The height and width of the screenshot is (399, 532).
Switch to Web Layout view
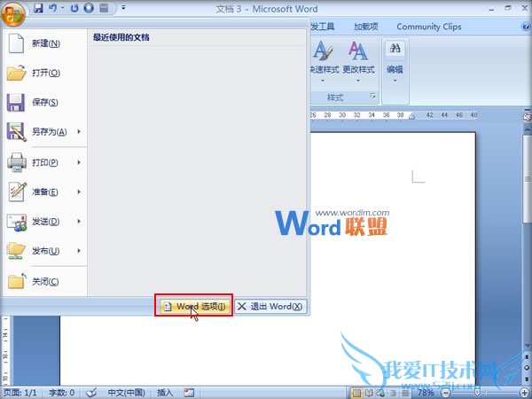pos(380,393)
